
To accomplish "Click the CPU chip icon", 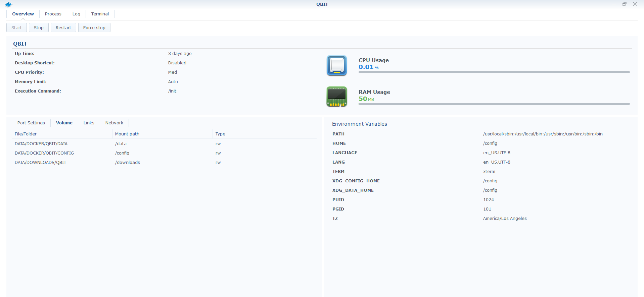I will [337, 65].
